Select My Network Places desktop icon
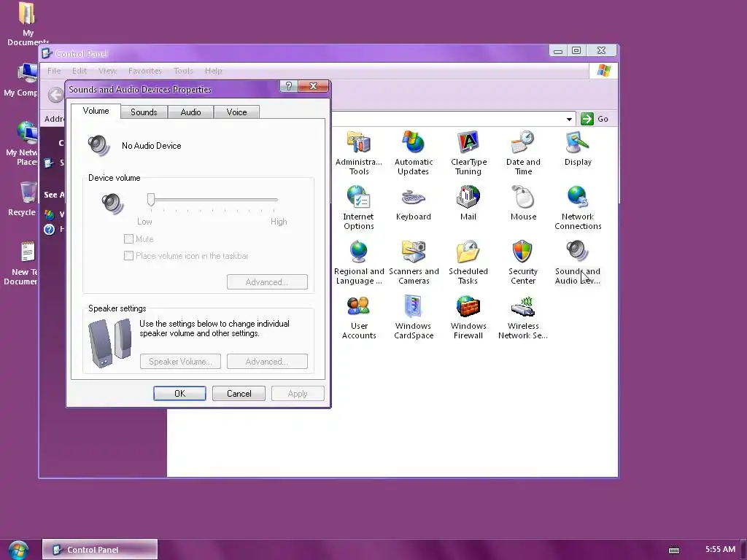 [x=23, y=143]
